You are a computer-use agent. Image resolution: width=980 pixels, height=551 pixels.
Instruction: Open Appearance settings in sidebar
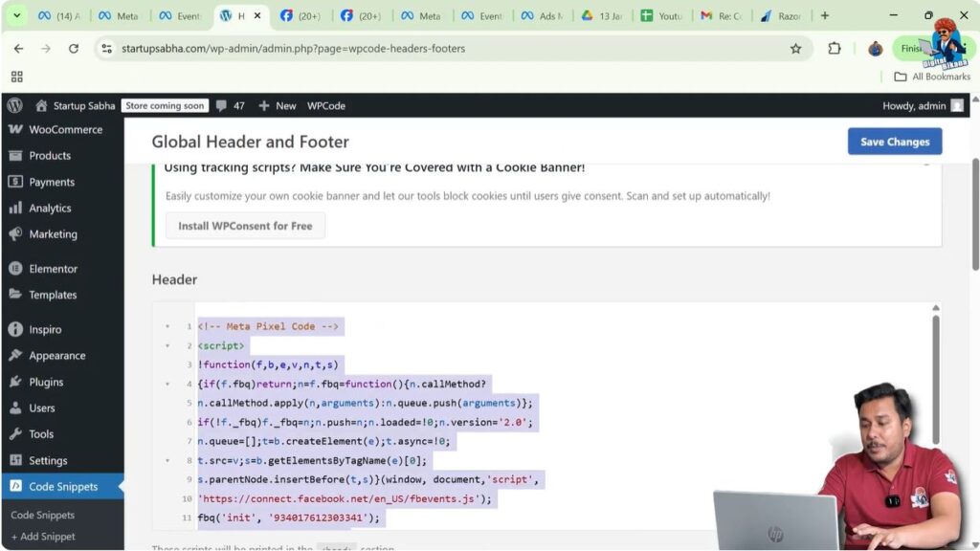(54, 355)
